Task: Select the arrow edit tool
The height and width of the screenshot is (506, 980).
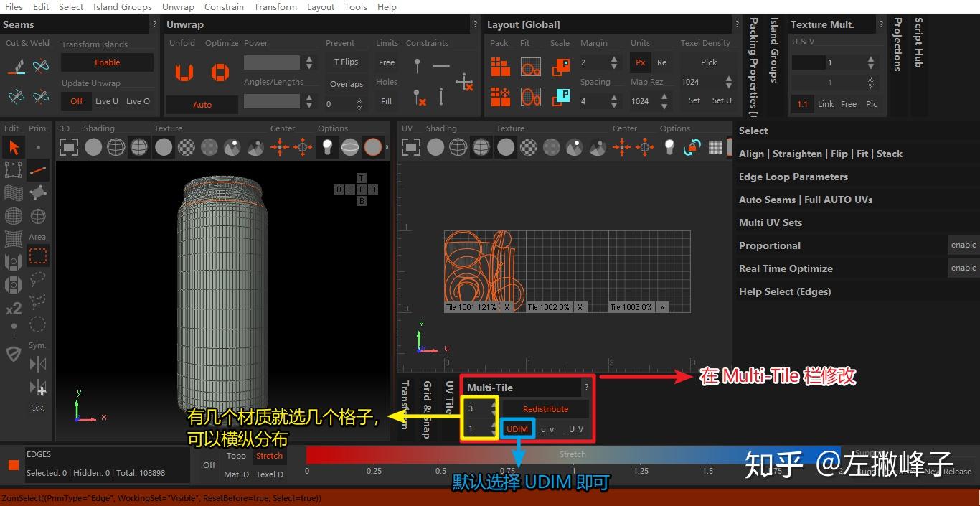Action: (13, 147)
